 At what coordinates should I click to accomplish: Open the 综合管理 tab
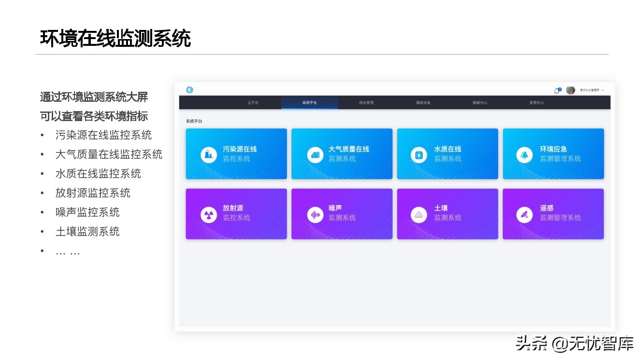pyautogui.click(x=367, y=103)
